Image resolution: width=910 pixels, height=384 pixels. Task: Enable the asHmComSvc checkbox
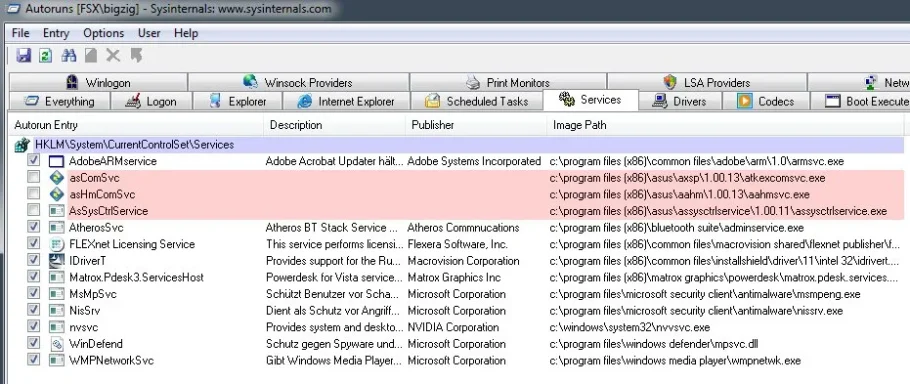click(34, 193)
